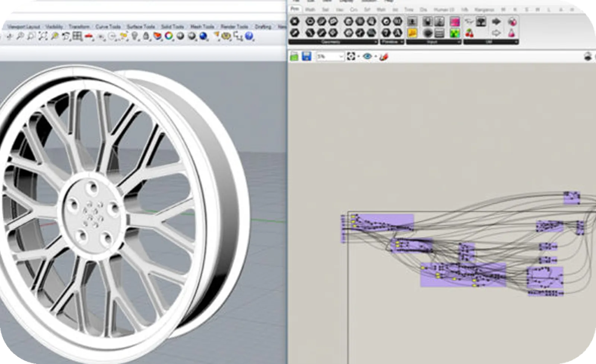Open the color wheel icon in Rhino toolbar

169,36
